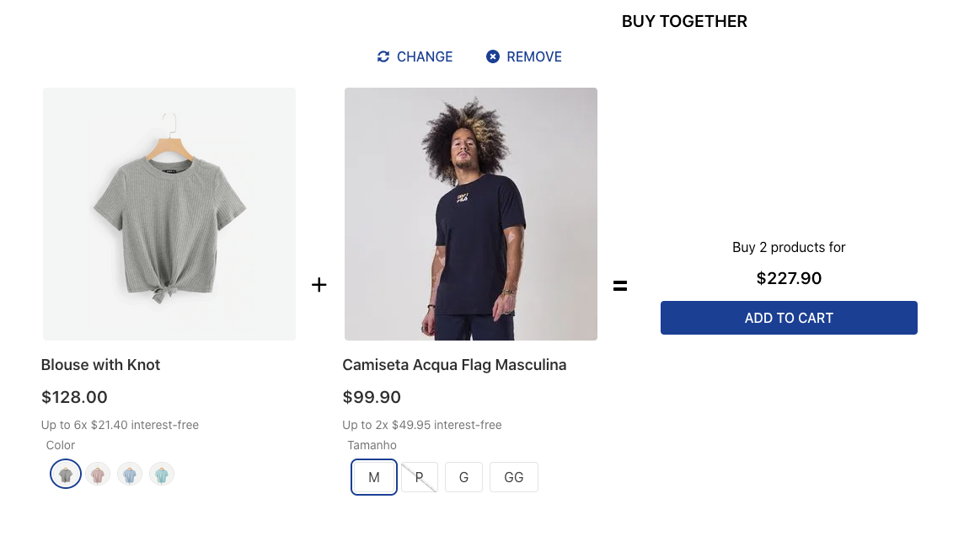Click the CHANGE text label

pos(424,56)
